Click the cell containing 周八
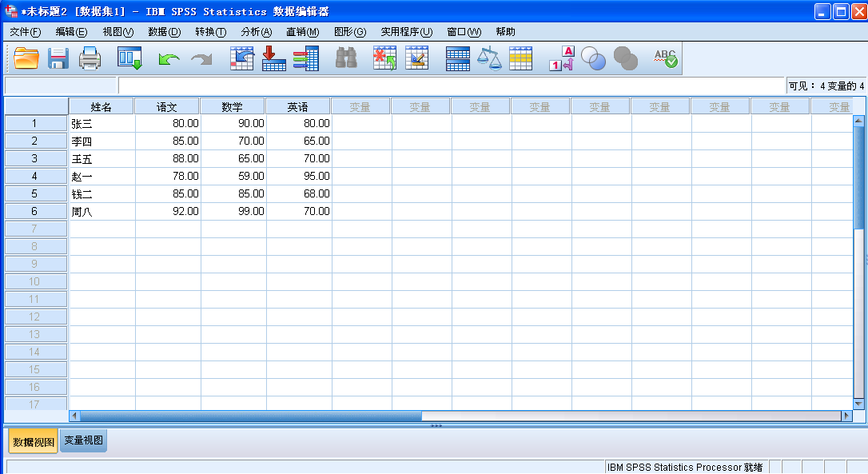 102,212
